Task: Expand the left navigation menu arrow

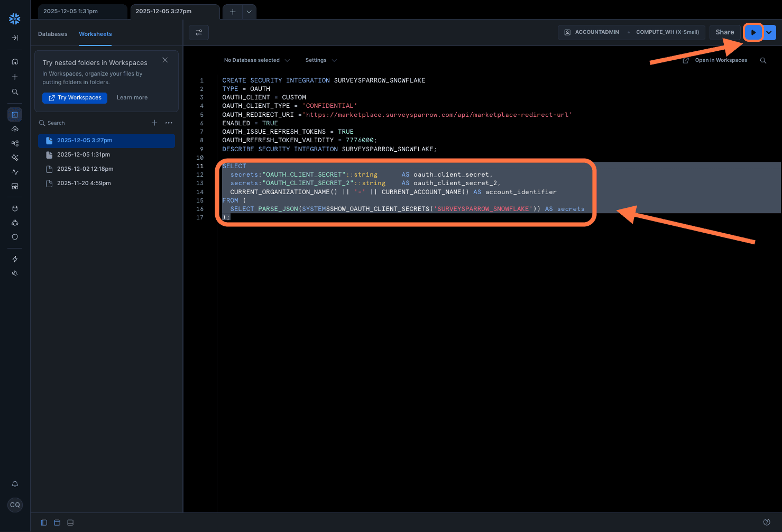Action: click(15, 38)
